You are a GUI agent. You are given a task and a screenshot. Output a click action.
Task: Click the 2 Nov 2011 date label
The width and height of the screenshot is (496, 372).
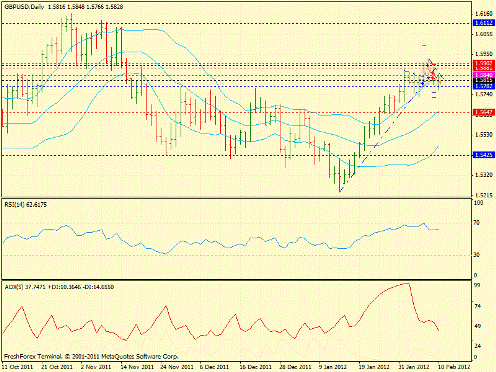pos(97,367)
